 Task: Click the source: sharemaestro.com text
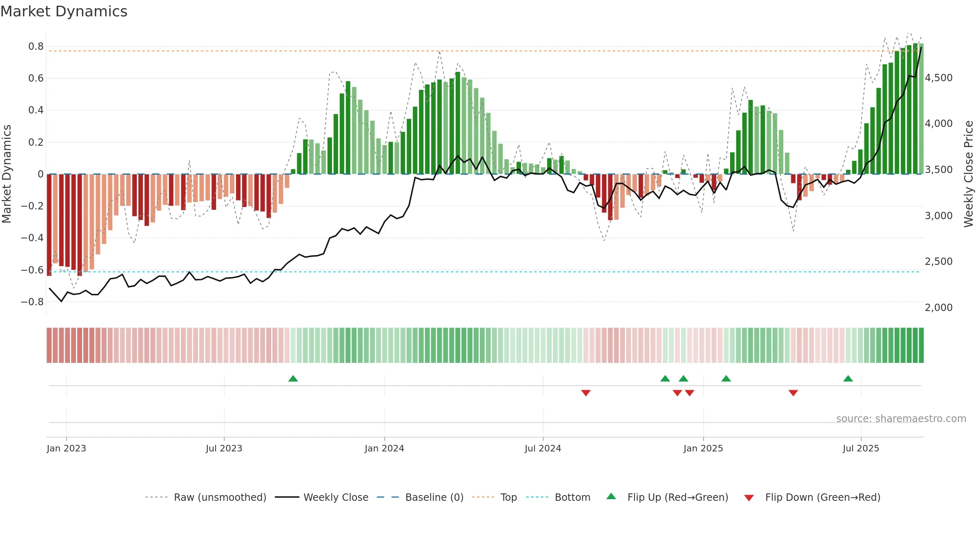coord(901,418)
